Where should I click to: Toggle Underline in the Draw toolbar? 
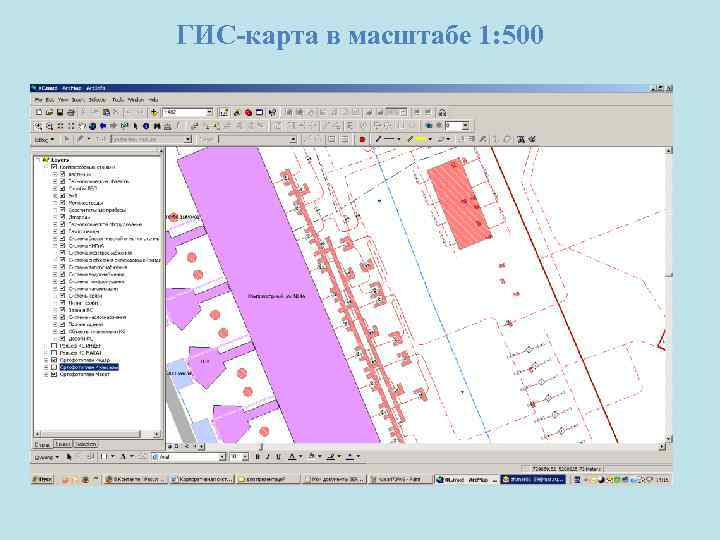[x=278, y=457]
